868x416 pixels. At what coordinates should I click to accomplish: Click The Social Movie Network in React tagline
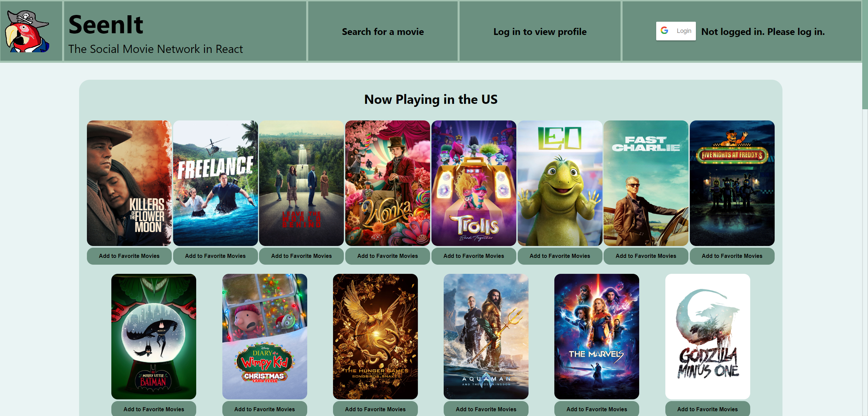point(156,49)
